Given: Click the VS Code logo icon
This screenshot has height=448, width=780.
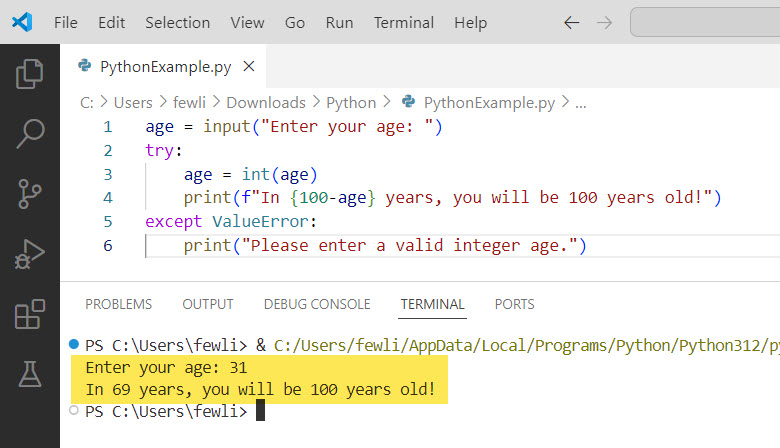Looking at the screenshot, I should point(22,22).
